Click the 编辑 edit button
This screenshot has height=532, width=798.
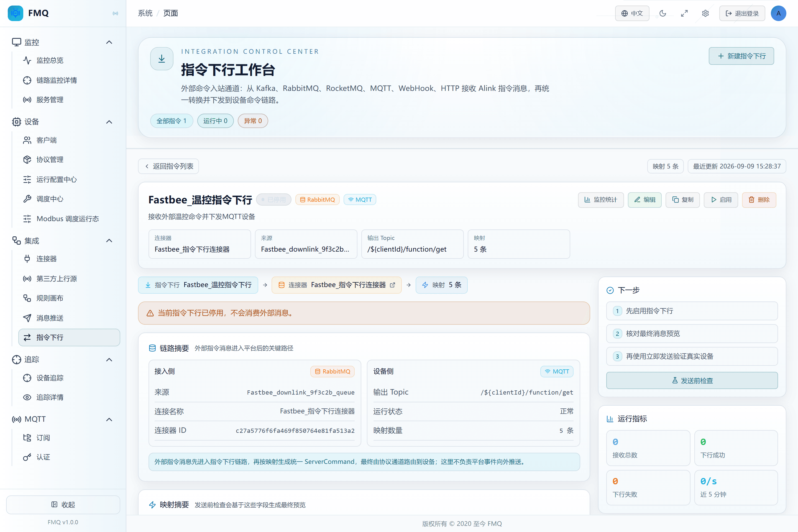point(645,200)
